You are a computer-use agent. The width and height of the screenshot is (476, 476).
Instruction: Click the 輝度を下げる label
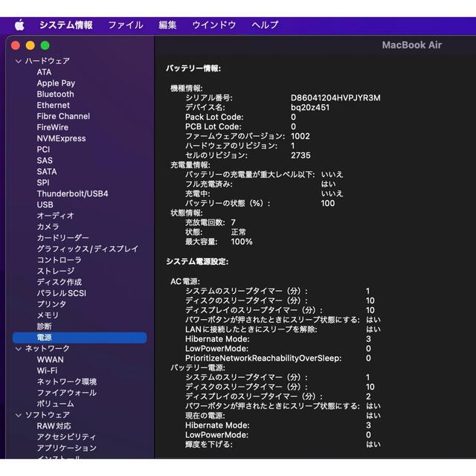[209, 445]
